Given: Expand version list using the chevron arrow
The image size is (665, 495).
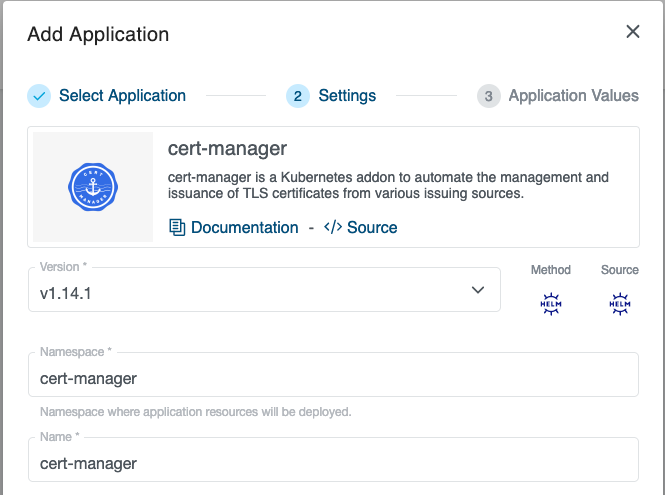Looking at the screenshot, I should [x=477, y=290].
